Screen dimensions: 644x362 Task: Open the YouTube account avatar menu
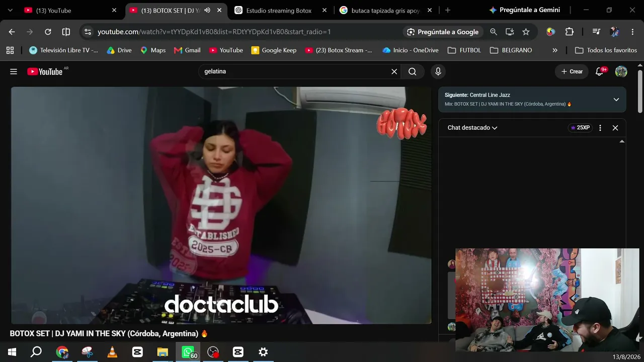[621, 71]
